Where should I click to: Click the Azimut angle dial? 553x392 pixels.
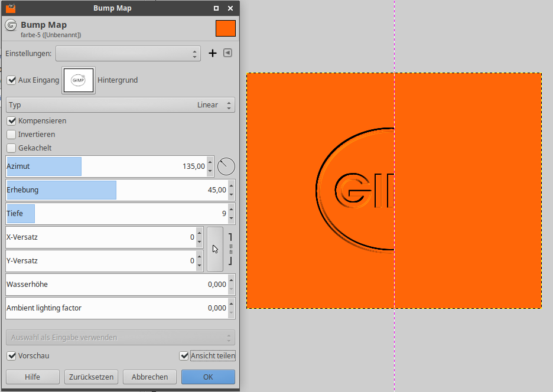(x=226, y=166)
